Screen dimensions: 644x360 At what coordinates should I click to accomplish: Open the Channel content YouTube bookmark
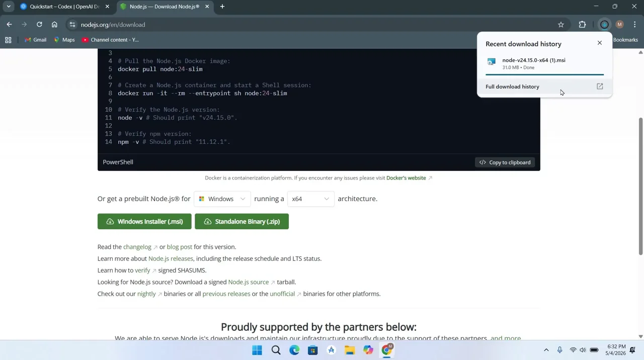pyautogui.click(x=110, y=40)
